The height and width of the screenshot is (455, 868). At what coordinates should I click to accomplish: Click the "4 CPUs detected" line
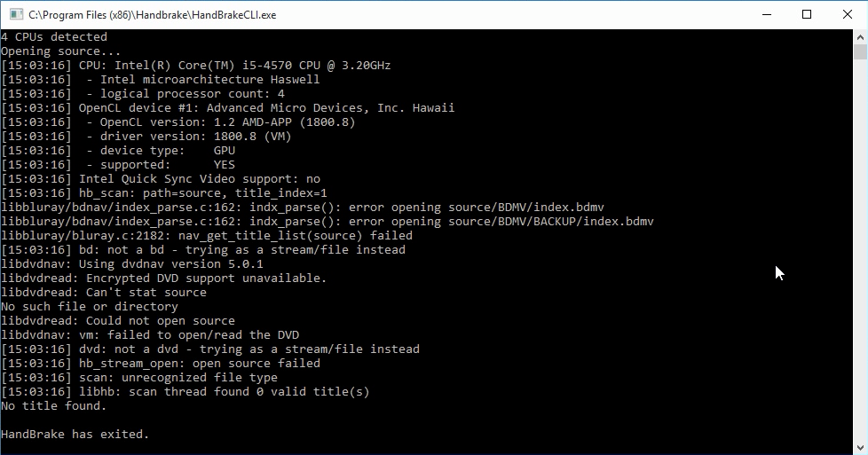click(x=54, y=36)
